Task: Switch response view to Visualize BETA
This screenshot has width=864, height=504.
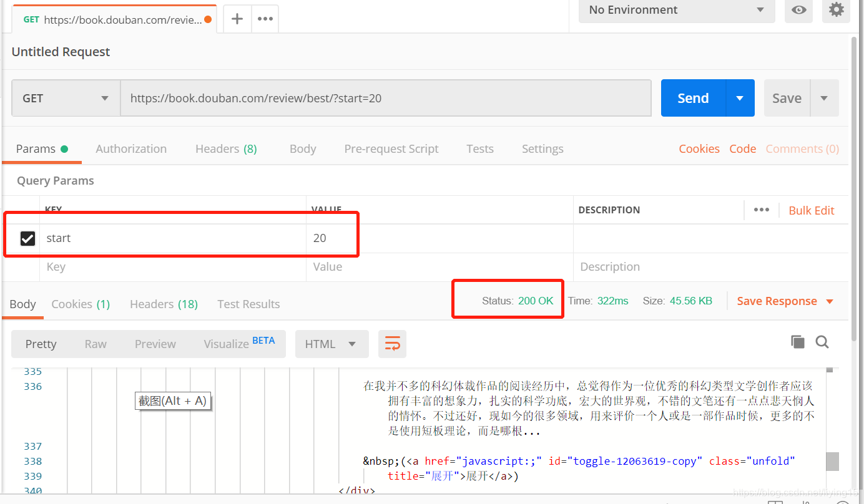Action: (239, 344)
